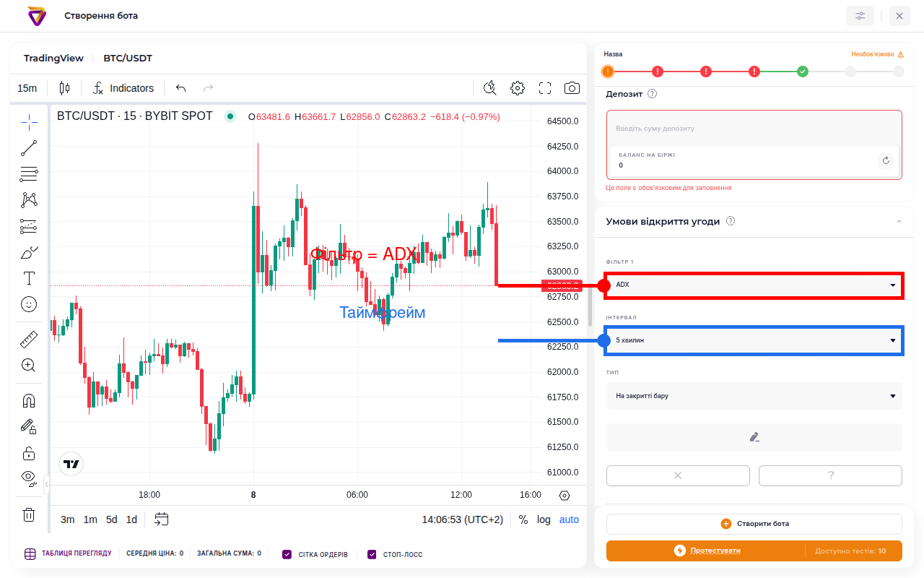Toggle auto scale

(x=569, y=519)
